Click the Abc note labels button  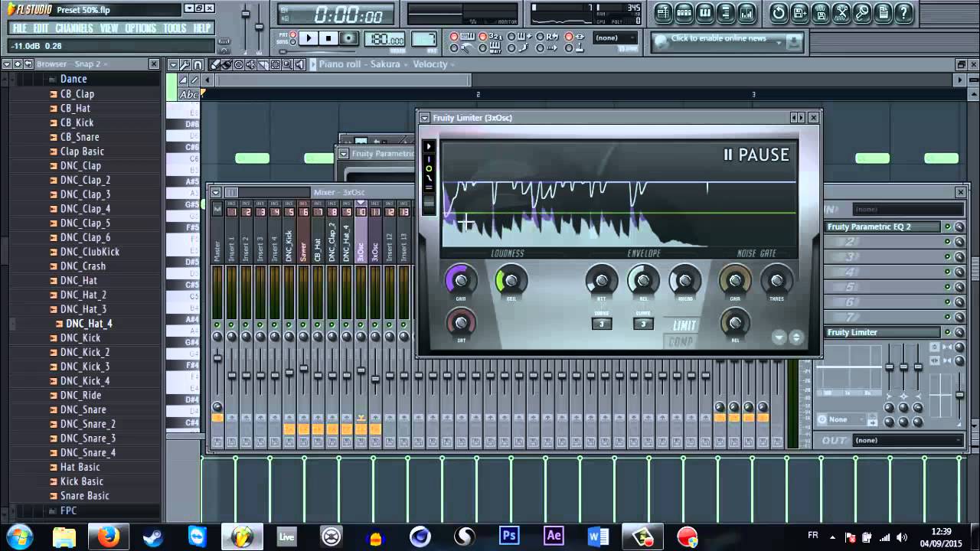tap(188, 94)
